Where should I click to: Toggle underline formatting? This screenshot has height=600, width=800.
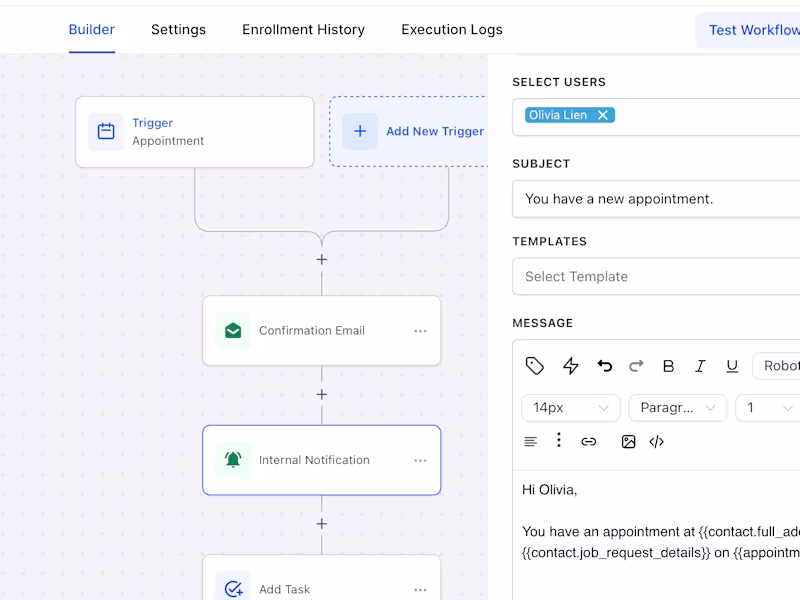pyautogui.click(x=732, y=366)
